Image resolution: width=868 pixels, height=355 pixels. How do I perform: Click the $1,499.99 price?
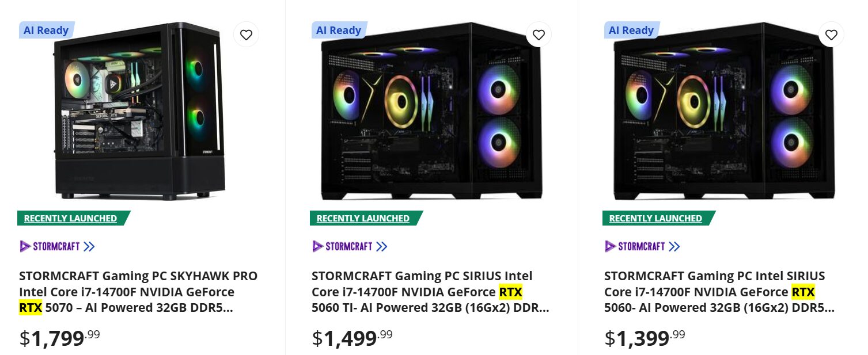coord(352,338)
